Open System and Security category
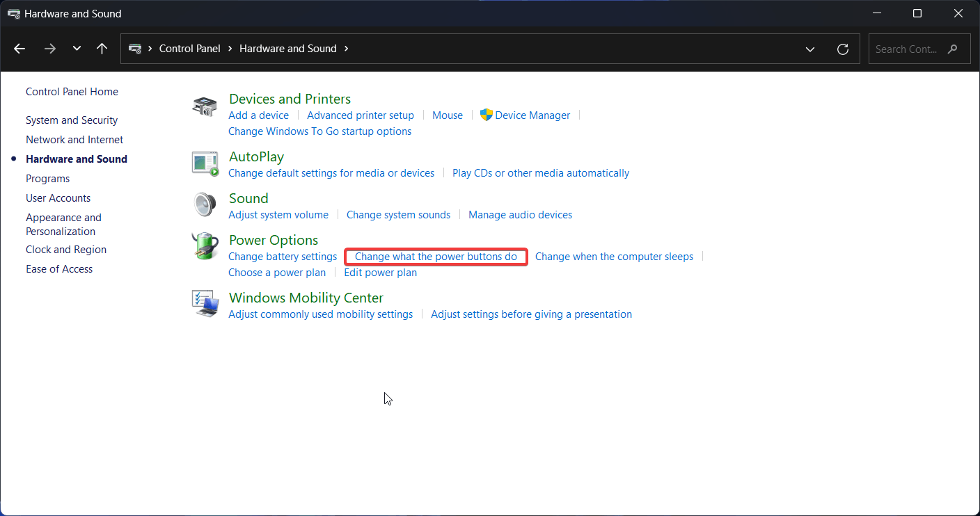The height and width of the screenshot is (516, 980). coord(72,120)
